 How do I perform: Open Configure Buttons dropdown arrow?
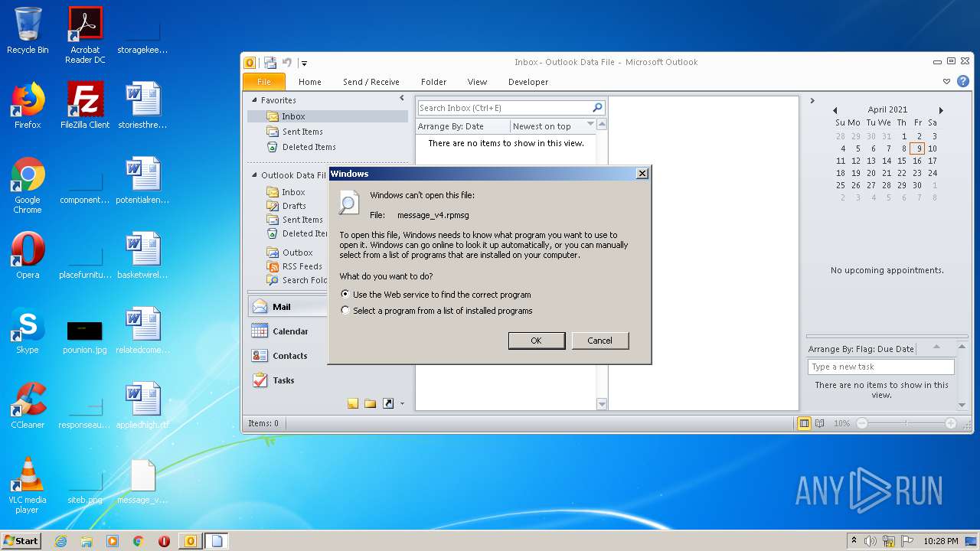pos(402,404)
